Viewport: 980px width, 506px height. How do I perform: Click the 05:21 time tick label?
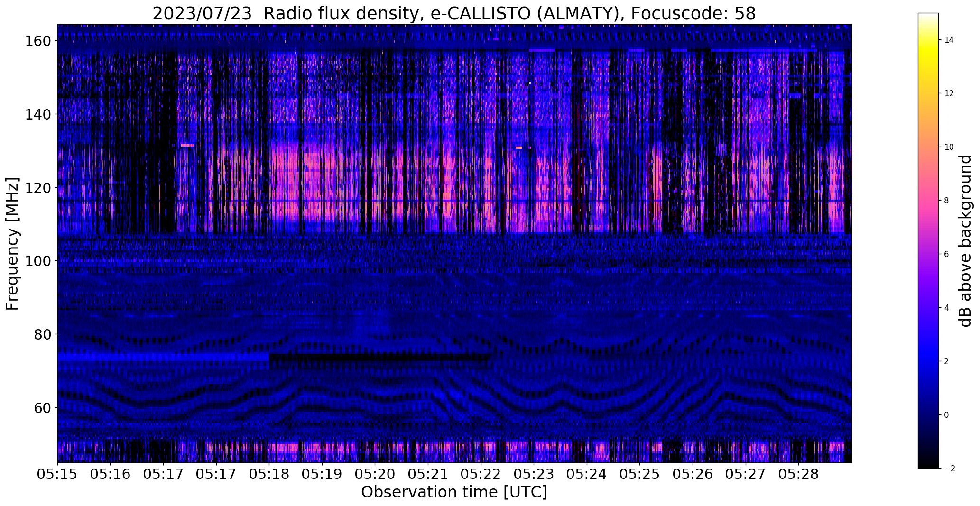428,474
